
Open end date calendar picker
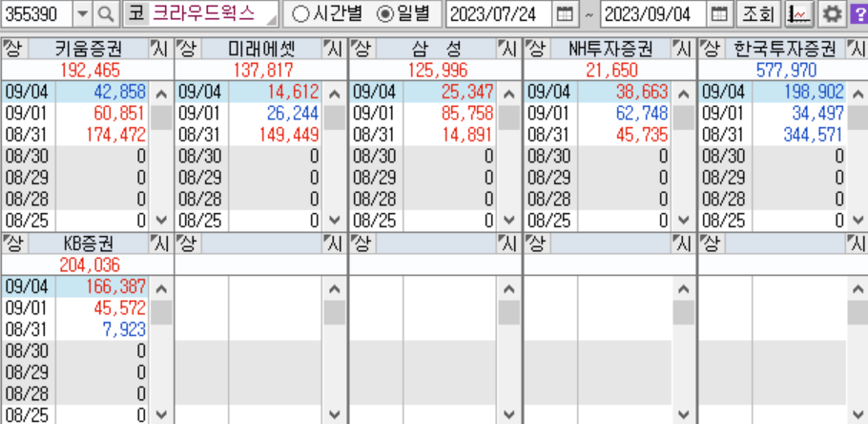click(x=719, y=14)
